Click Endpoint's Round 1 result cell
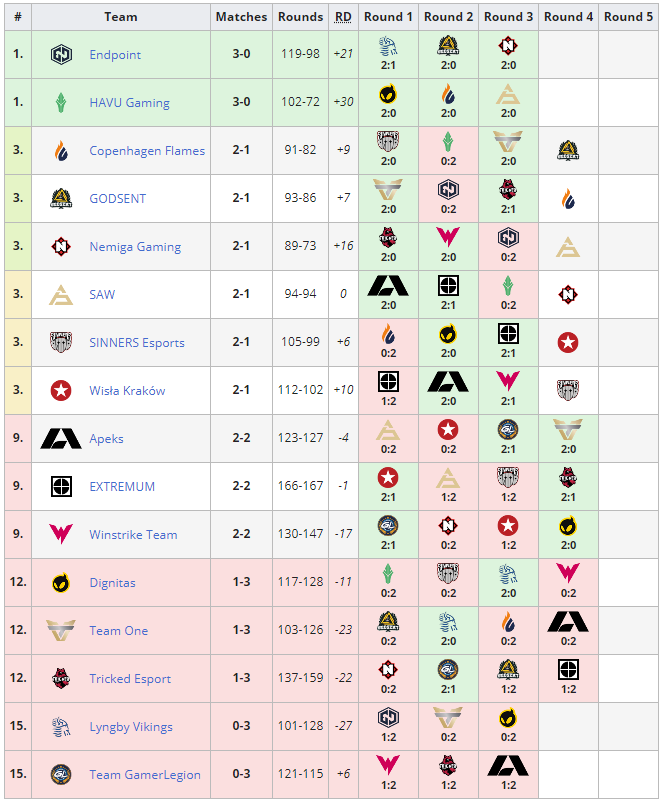Image resolution: width=663 pixels, height=803 pixels. (x=388, y=55)
